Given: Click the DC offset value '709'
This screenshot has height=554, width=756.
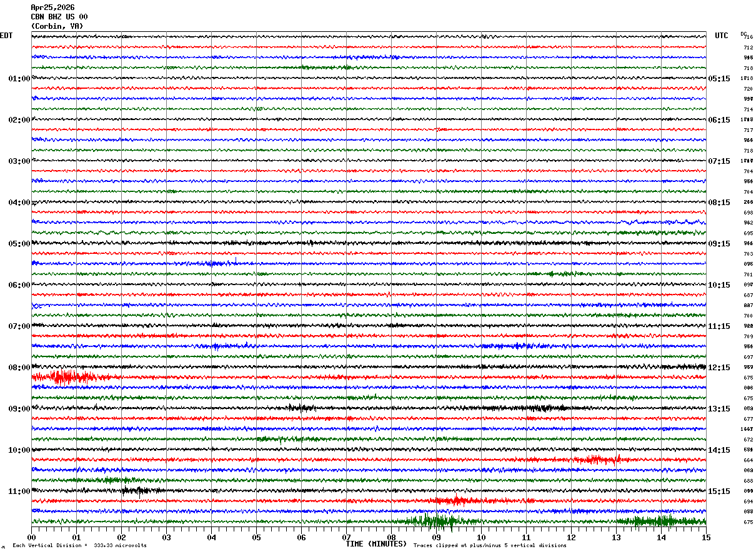Looking at the screenshot, I should click(748, 336).
